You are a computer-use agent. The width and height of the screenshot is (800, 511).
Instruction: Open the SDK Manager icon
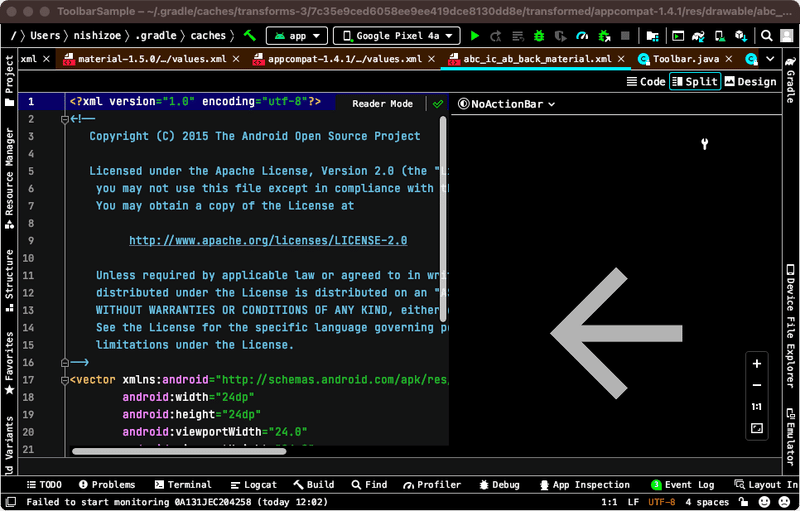pyautogui.click(x=741, y=36)
